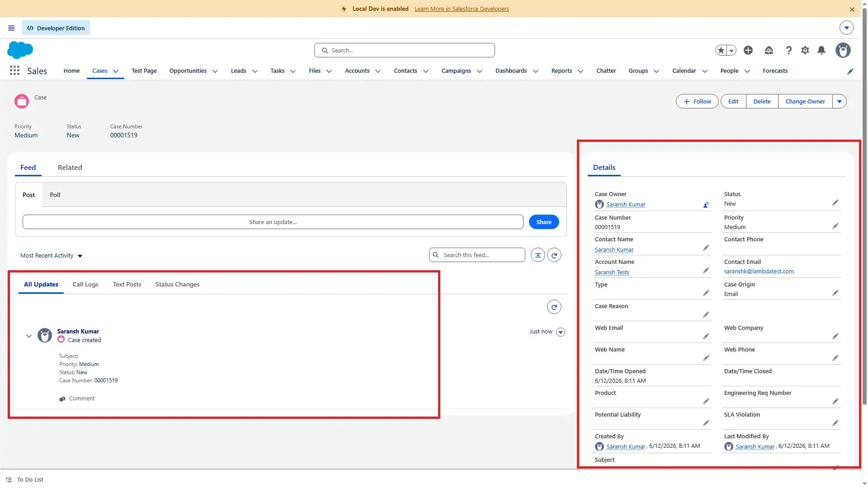Edit the Status field with pencil icon

(x=835, y=203)
